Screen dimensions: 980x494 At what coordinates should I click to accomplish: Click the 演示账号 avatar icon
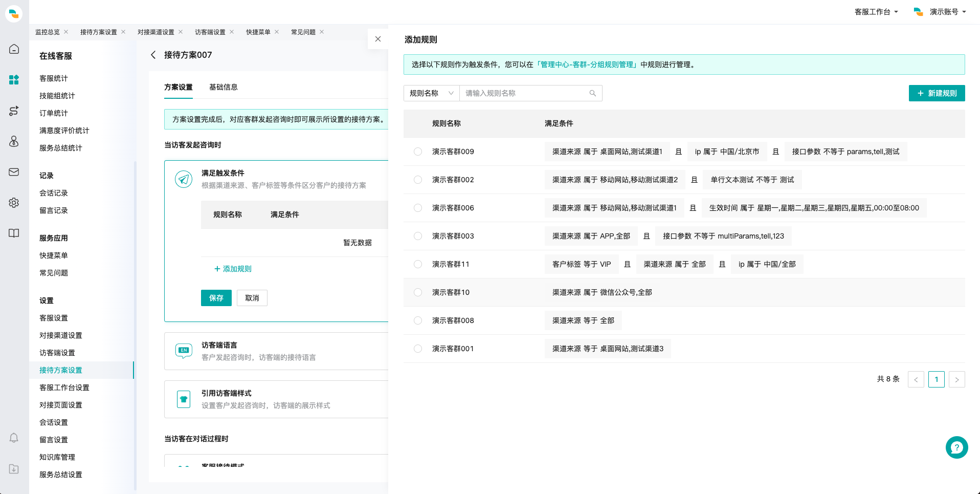919,12
